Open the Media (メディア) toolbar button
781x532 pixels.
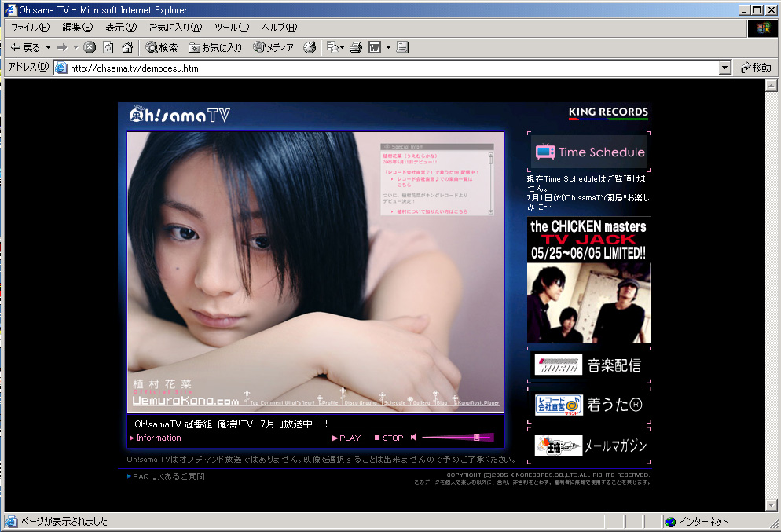[x=273, y=48]
